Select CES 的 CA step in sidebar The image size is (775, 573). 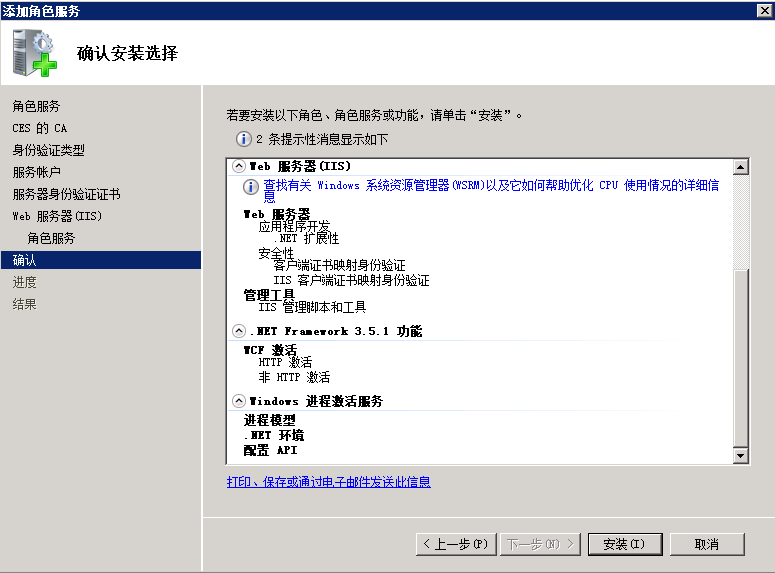coord(40,129)
